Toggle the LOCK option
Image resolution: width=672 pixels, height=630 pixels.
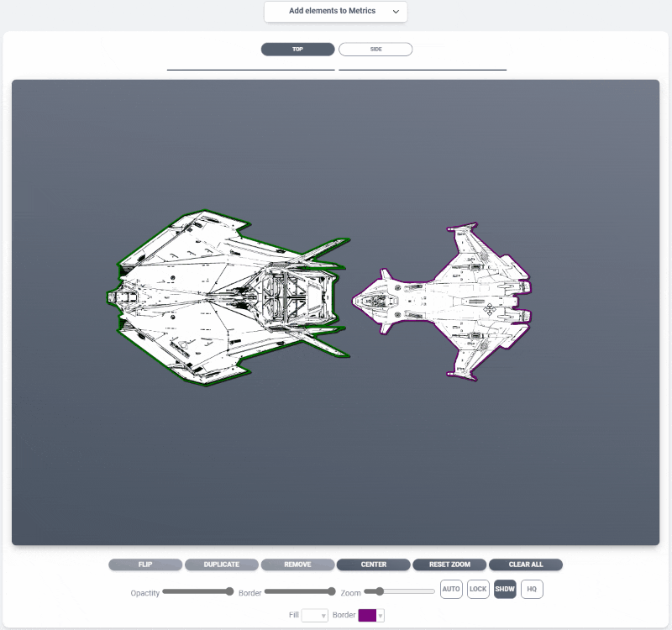coord(478,590)
